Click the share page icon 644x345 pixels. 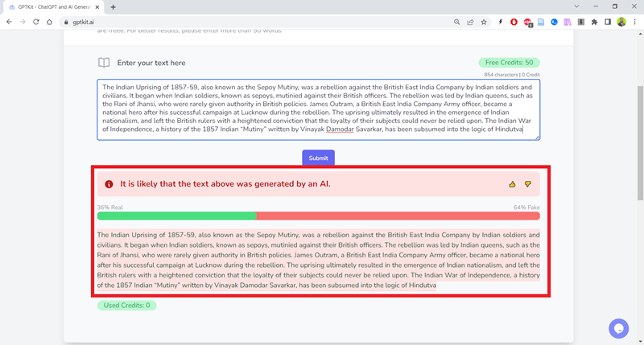click(470, 23)
